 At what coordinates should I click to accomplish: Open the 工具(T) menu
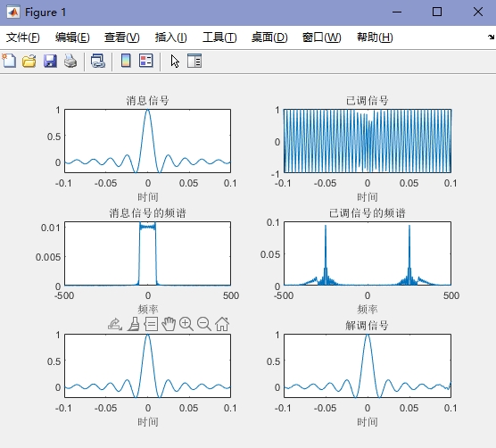219,37
